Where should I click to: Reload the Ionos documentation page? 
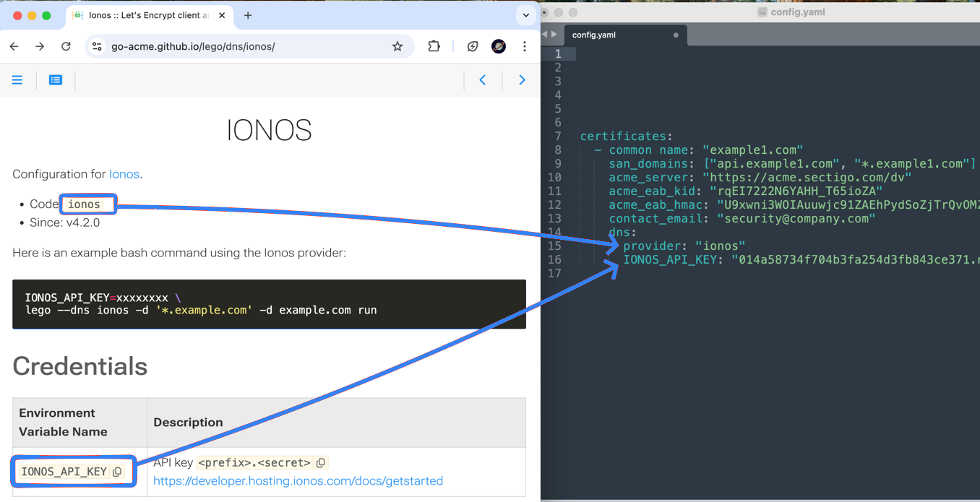click(x=66, y=46)
